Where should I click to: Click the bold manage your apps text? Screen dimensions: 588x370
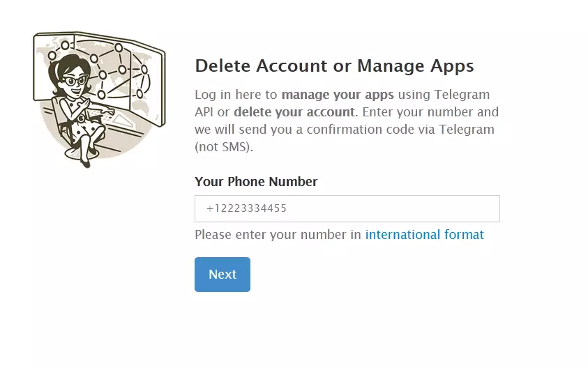[338, 95]
